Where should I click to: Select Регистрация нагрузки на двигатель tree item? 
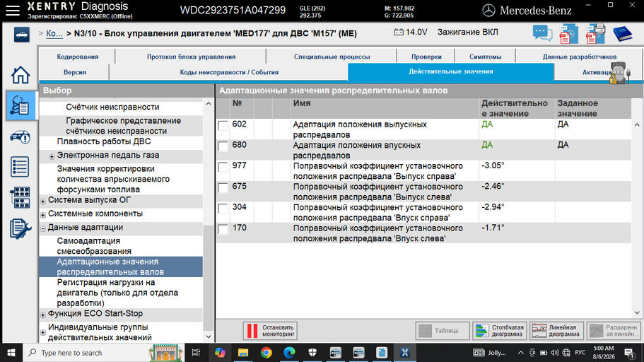tap(117, 293)
